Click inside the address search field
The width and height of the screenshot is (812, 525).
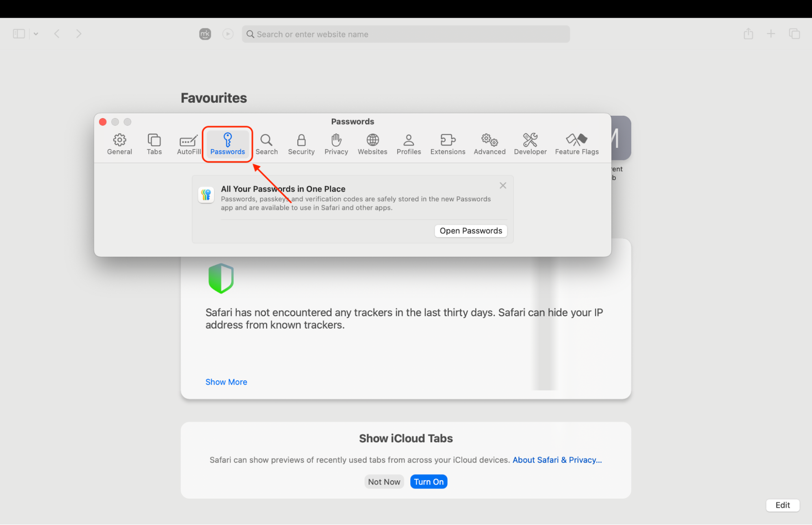(x=405, y=34)
